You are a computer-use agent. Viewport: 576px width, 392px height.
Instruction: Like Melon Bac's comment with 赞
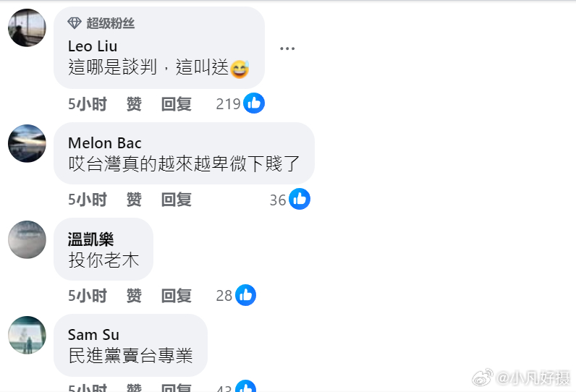[134, 200]
